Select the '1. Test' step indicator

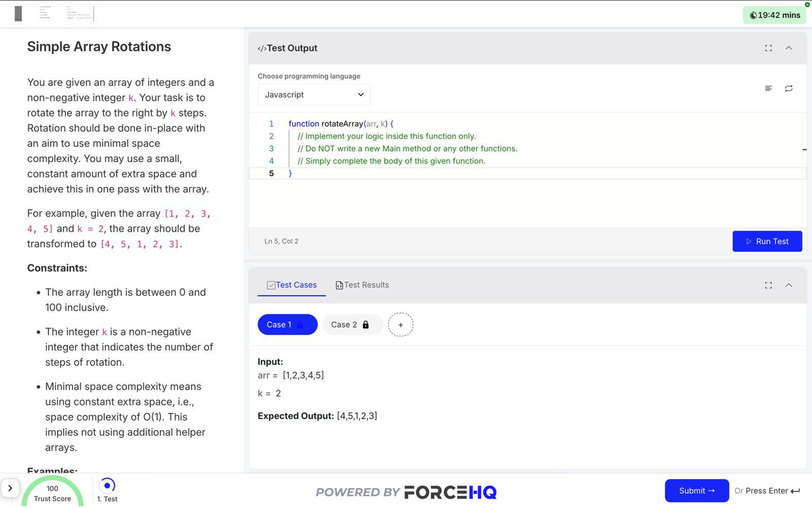point(107,491)
